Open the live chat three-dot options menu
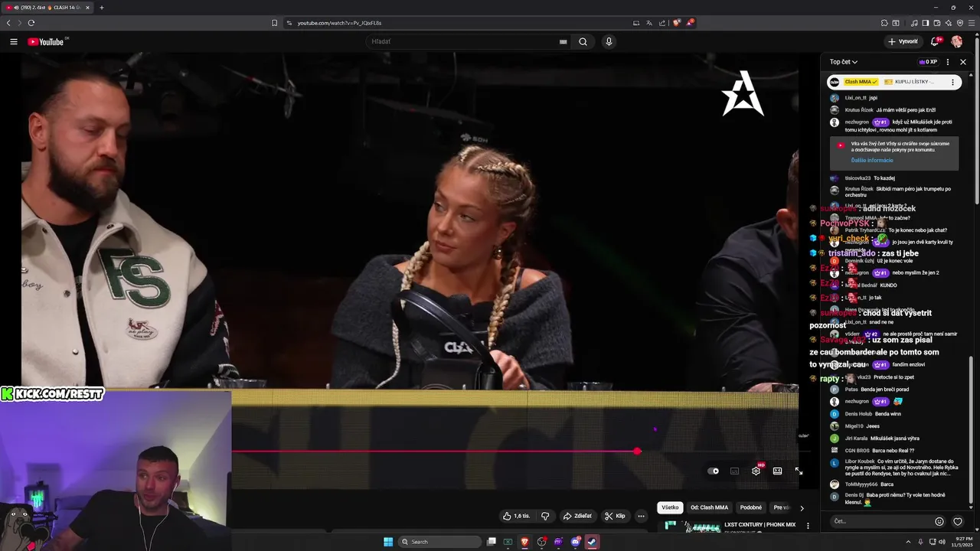980x551 pixels. 948,62
